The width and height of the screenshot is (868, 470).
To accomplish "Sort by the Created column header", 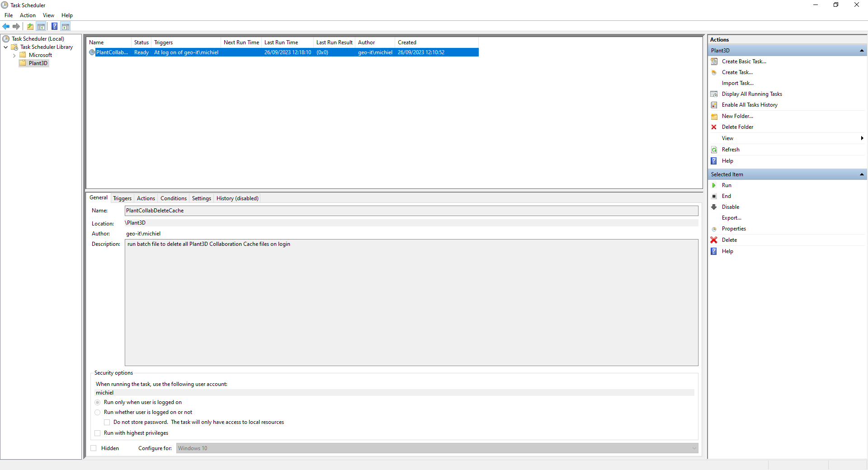I will tap(436, 42).
